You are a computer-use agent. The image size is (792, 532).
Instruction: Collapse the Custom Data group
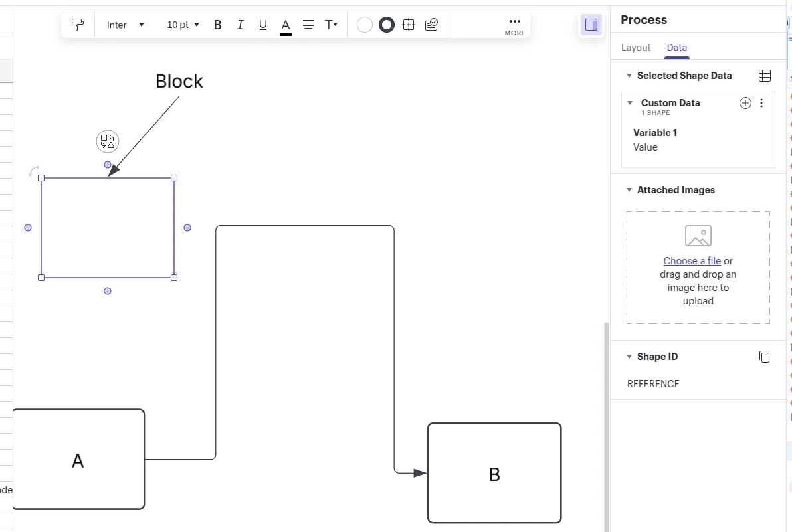pyautogui.click(x=630, y=103)
